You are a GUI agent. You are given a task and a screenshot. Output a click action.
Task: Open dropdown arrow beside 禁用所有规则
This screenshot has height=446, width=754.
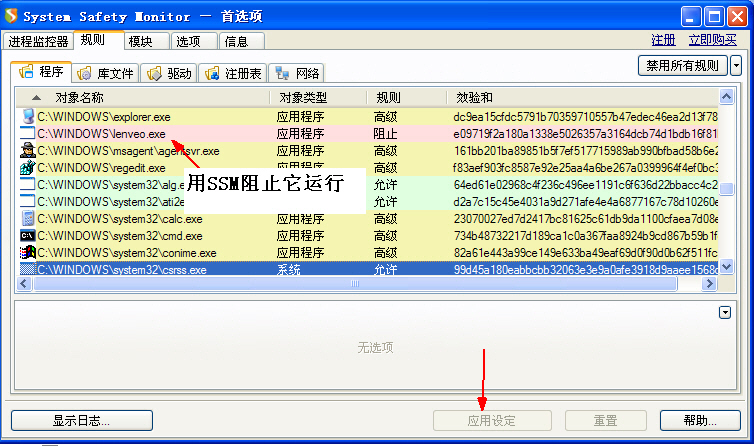point(736,65)
